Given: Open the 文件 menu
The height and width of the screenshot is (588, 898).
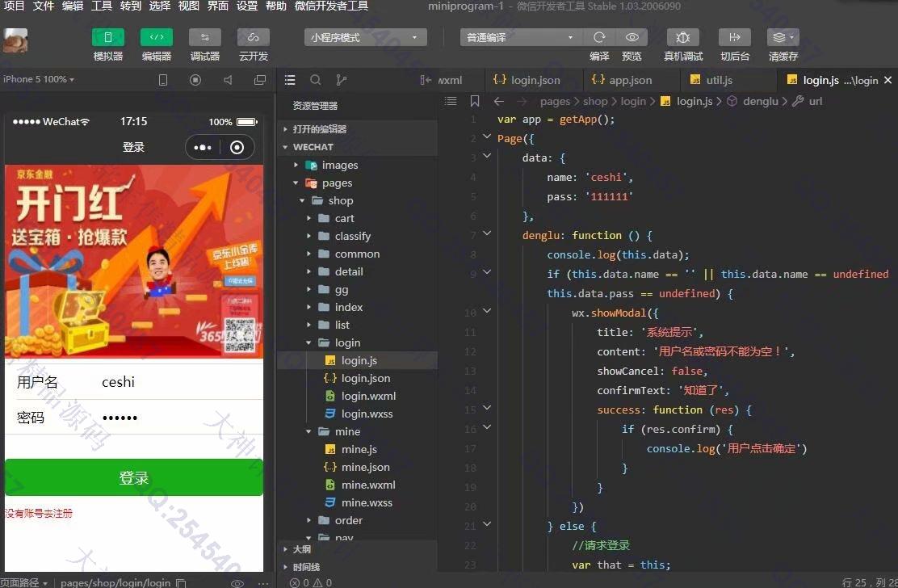Looking at the screenshot, I should 43,6.
